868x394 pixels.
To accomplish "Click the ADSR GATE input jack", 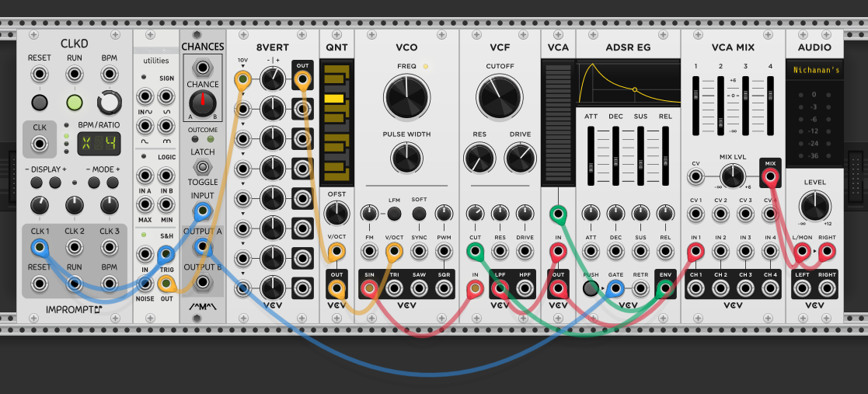I will 615,288.
